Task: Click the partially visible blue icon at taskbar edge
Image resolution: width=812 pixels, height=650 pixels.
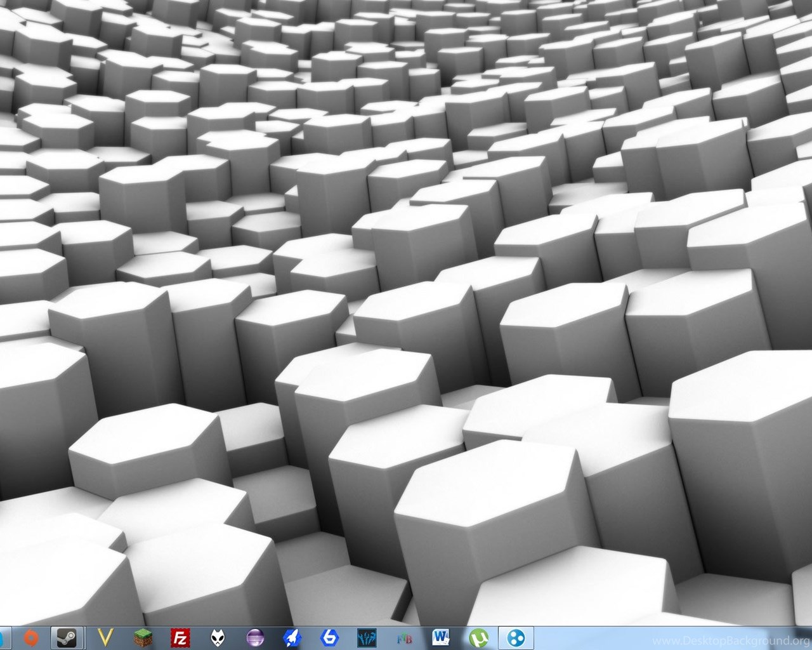Action: [3, 637]
